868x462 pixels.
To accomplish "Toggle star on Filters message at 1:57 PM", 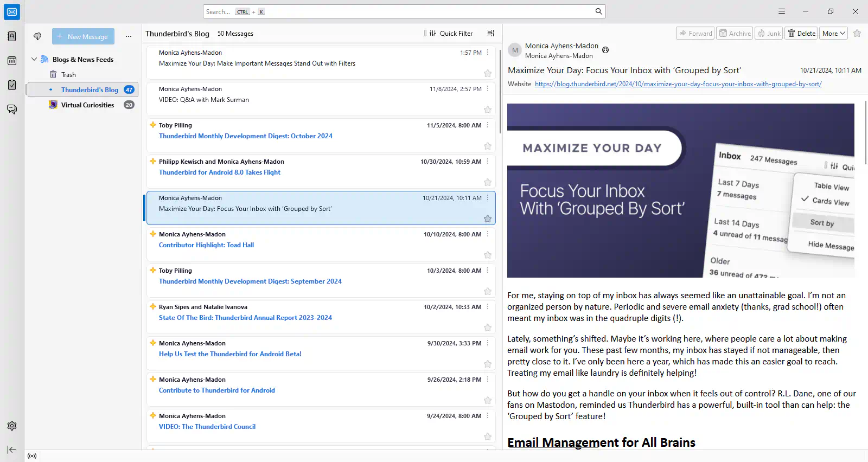I will [x=488, y=73].
